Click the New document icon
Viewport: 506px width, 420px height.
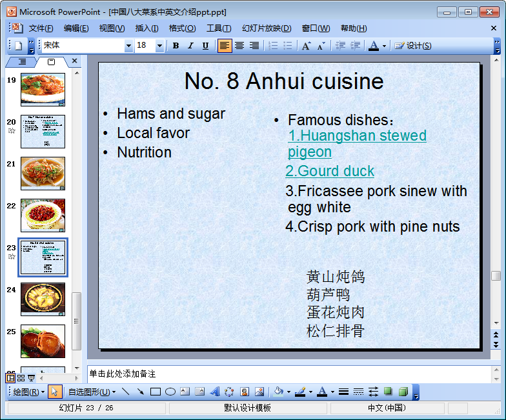pos(18,46)
